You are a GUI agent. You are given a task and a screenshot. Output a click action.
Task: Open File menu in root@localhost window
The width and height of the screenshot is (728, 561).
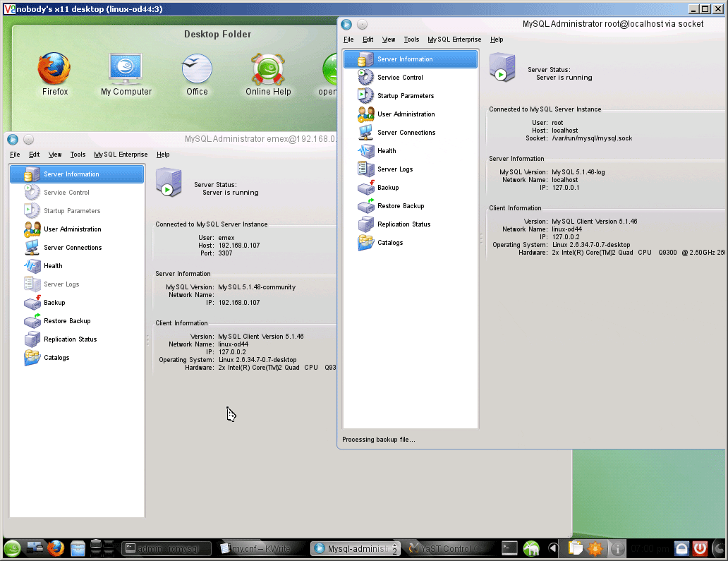[x=348, y=40]
